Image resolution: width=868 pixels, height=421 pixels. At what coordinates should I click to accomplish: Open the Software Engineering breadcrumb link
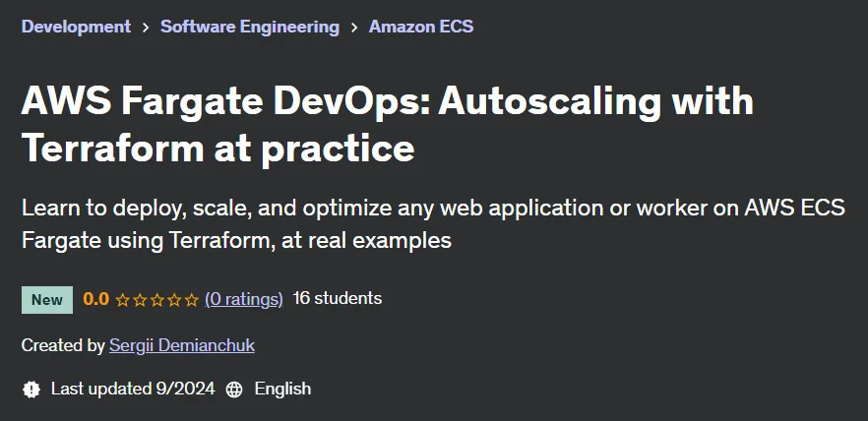(x=250, y=27)
